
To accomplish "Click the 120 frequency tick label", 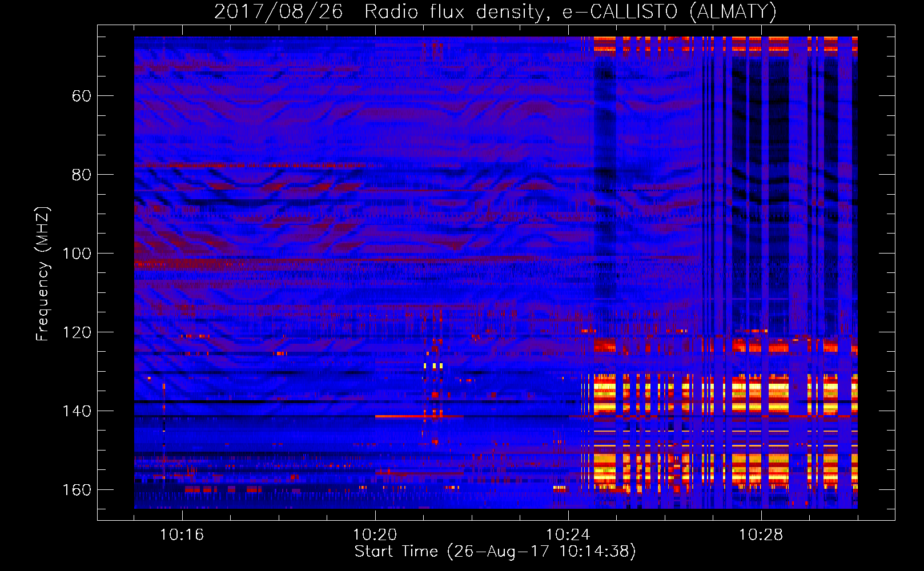I will 77,332.
